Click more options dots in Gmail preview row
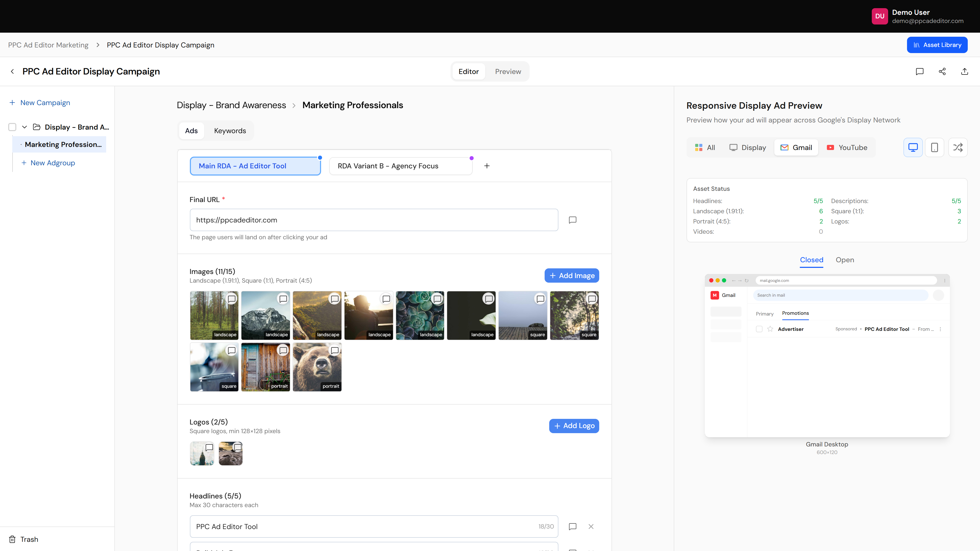The width and height of the screenshot is (980, 551). tap(940, 329)
